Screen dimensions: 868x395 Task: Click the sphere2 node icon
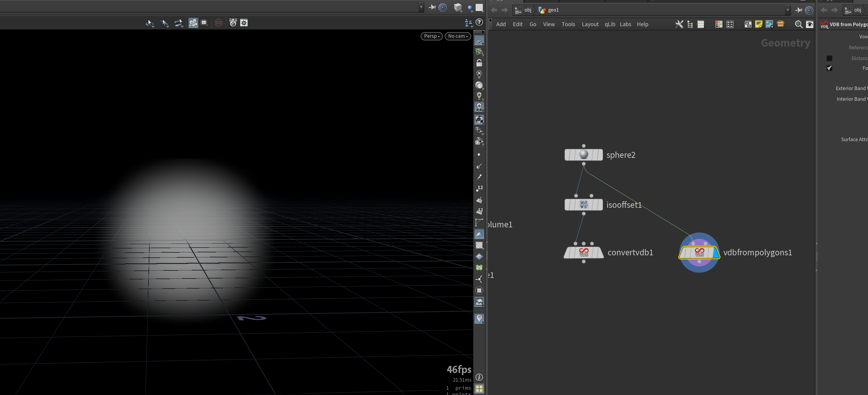click(x=584, y=155)
